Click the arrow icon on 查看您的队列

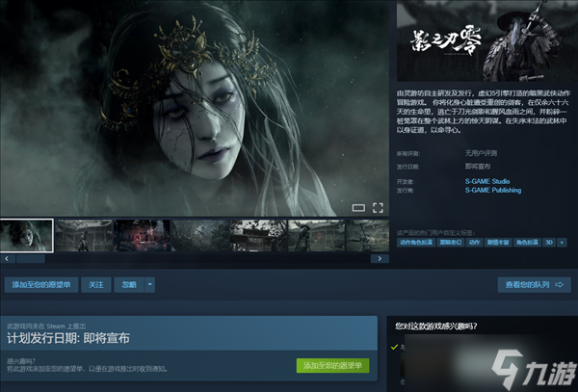[559, 284]
